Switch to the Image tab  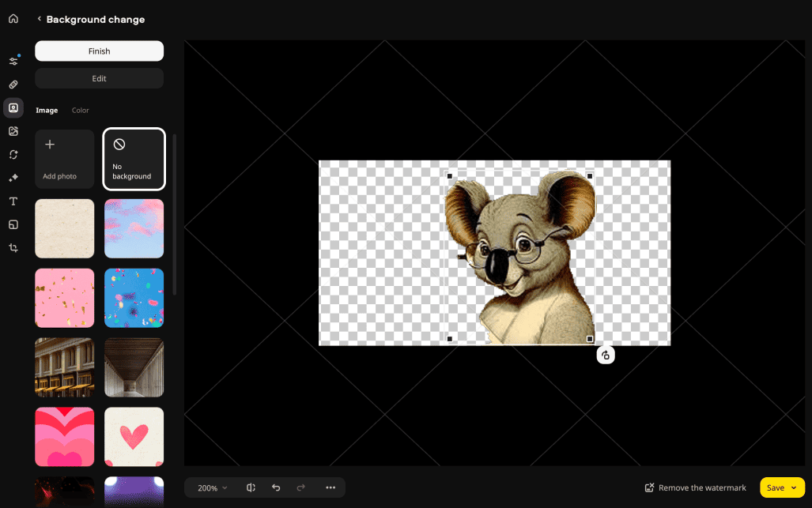tap(47, 111)
